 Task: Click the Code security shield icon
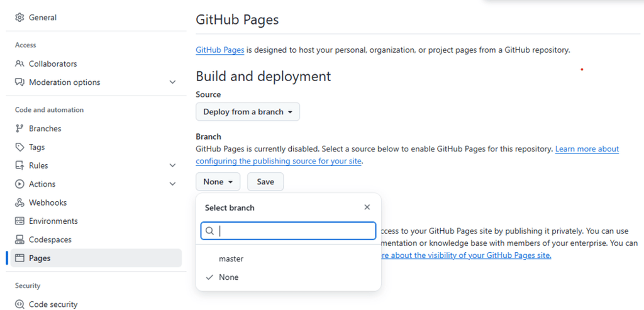coord(19,304)
